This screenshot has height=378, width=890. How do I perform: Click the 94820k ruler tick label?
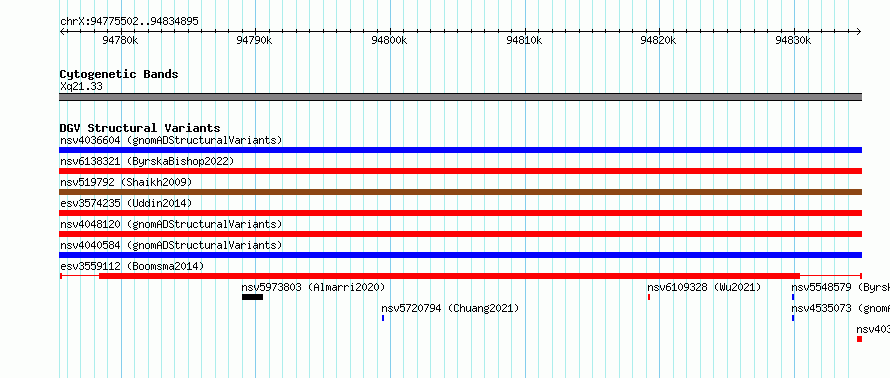[658, 40]
